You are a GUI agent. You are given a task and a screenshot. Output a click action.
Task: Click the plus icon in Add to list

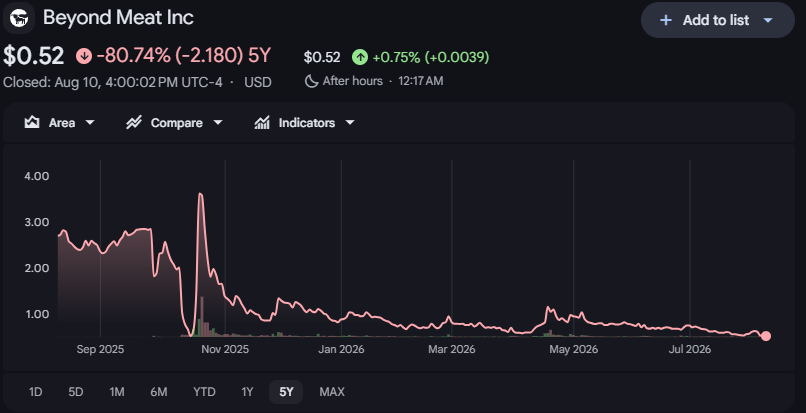666,21
